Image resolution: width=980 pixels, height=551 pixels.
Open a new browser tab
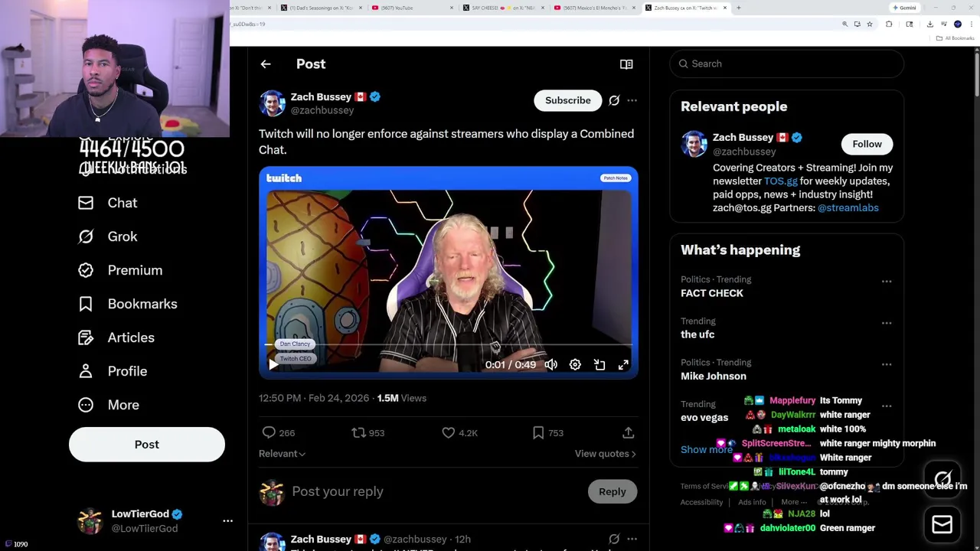(738, 8)
